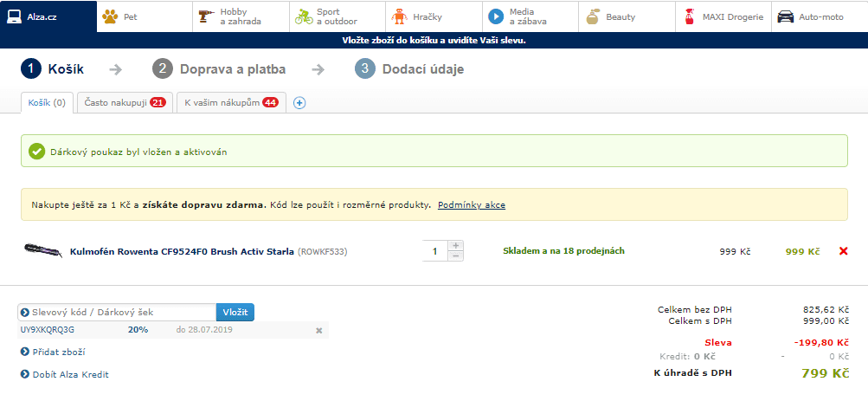Click the arrow icon beside Dobít Alza Kredit

(24, 374)
